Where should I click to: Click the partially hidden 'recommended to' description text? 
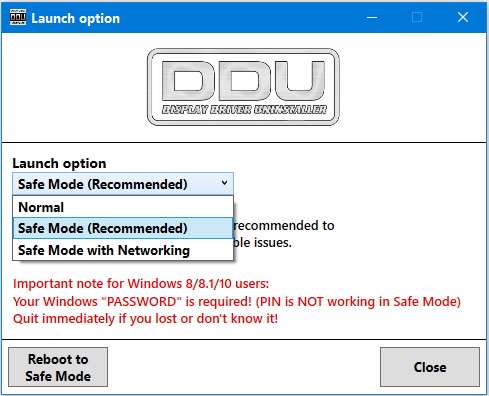tap(284, 226)
